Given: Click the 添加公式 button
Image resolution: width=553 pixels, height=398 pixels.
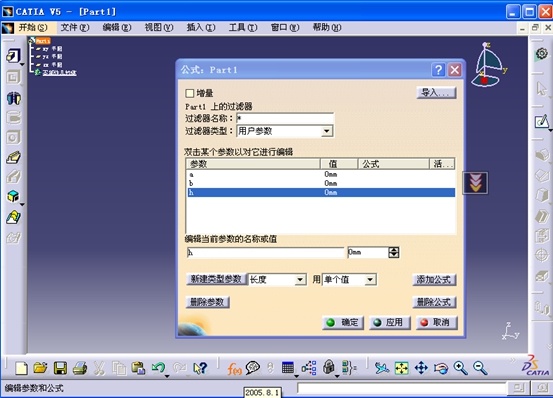Looking at the screenshot, I should coord(434,280).
